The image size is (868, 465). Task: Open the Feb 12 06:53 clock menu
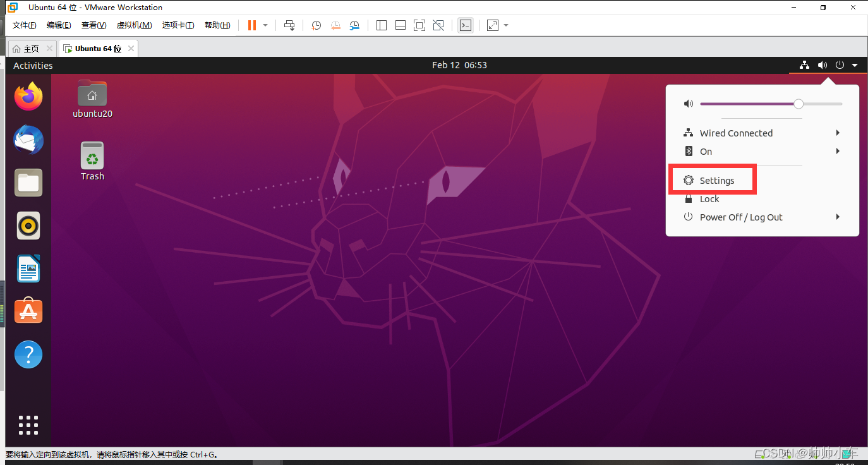459,65
